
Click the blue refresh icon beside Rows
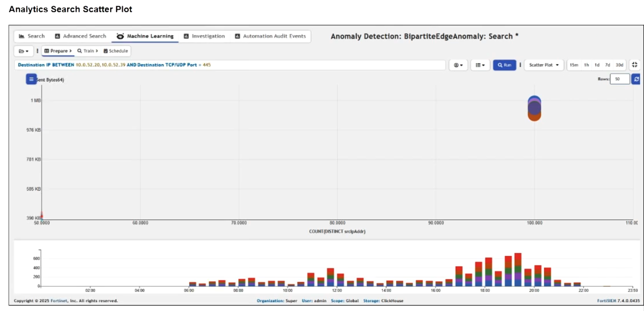point(636,79)
